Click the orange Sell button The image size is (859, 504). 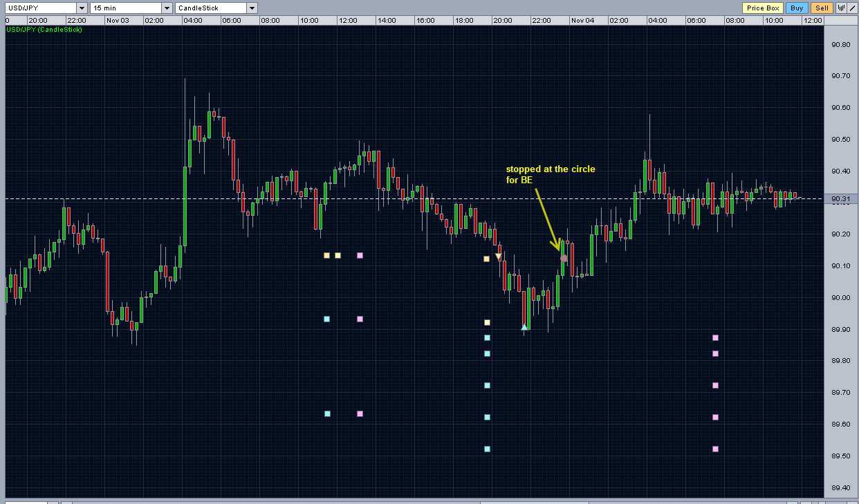[x=821, y=8]
